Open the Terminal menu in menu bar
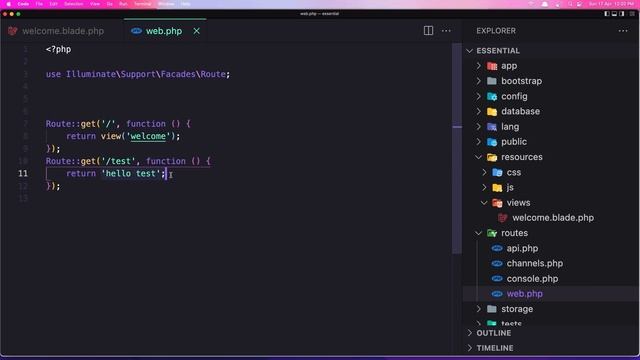Viewport: 640px width, 360px height. point(142,4)
